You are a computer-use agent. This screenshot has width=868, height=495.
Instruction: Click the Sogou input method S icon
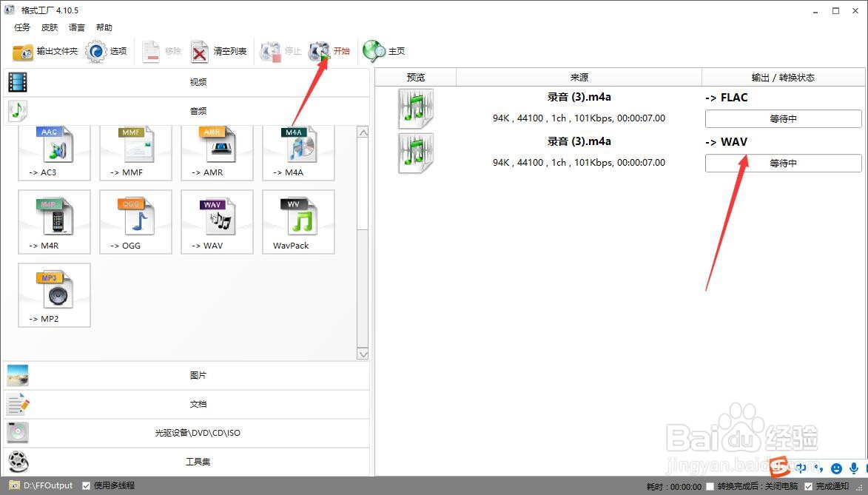point(779,466)
